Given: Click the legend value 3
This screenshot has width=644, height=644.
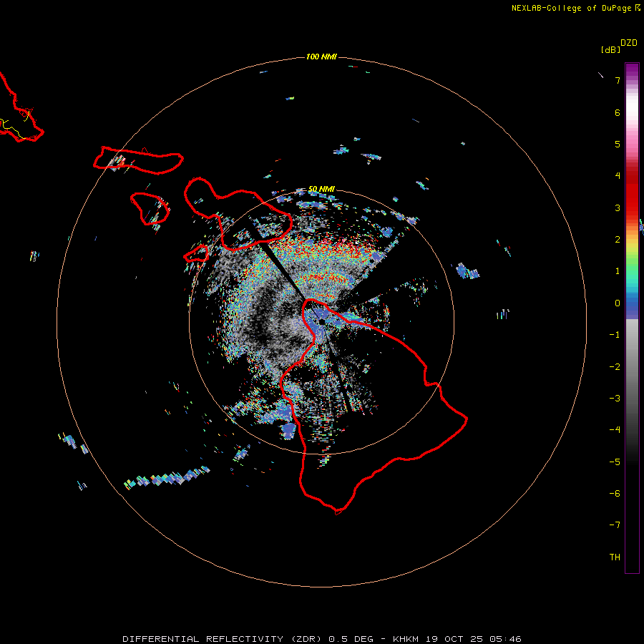Looking at the screenshot, I should coord(618,208).
